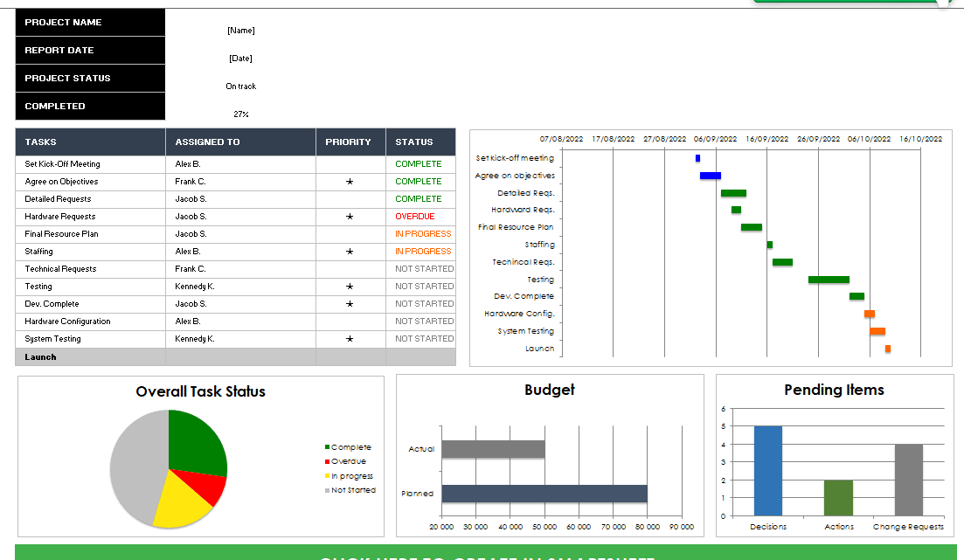Click the ASSIGNED TO column header
The image size is (964, 560).
coord(241,142)
